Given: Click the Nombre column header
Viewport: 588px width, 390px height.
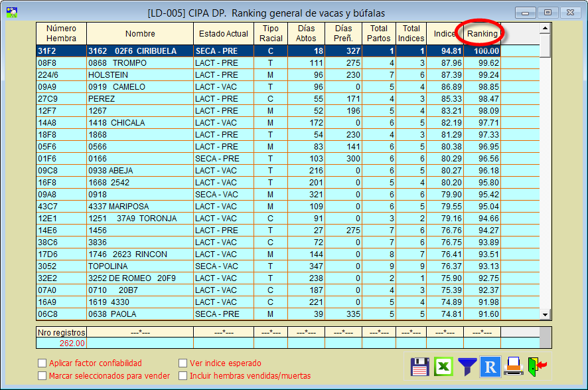Looking at the screenshot, I should coord(139,33).
